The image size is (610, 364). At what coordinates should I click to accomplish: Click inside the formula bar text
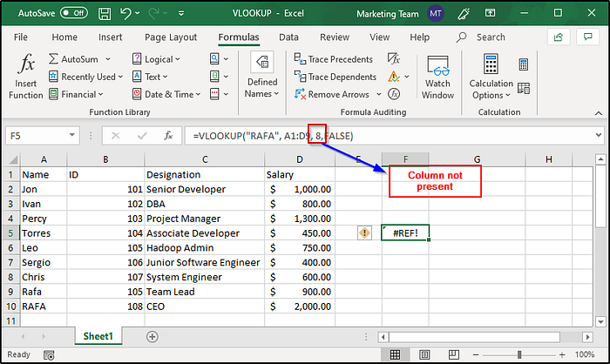(x=273, y=136)
